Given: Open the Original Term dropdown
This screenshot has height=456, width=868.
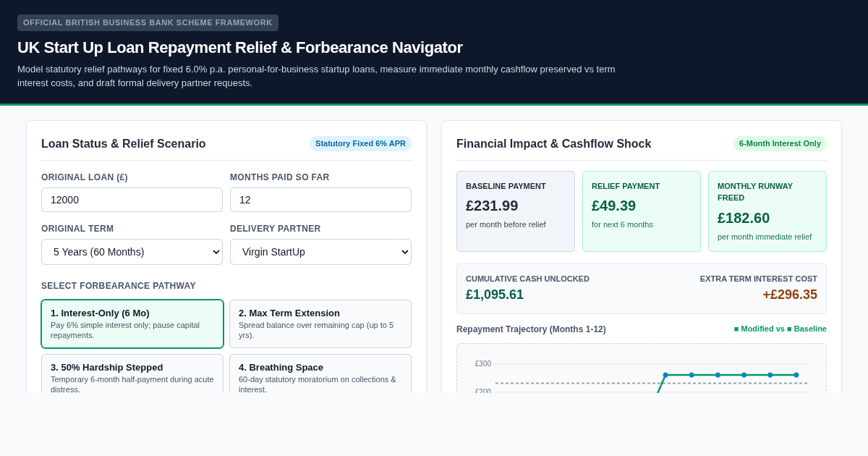Looking at the screenshot, I should click(132, 252).
